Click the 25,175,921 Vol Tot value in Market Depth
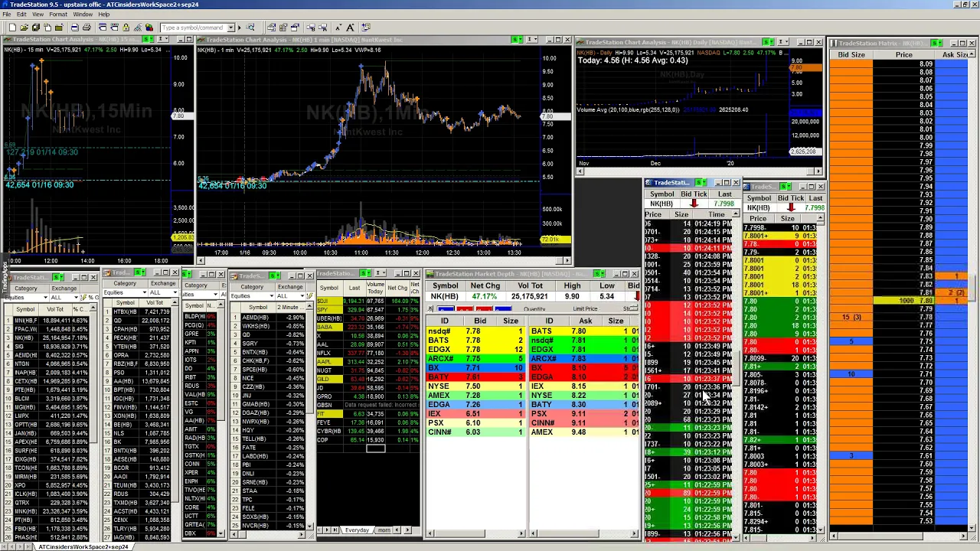Screen dimensions: 980x551 (x=530, y=296)
